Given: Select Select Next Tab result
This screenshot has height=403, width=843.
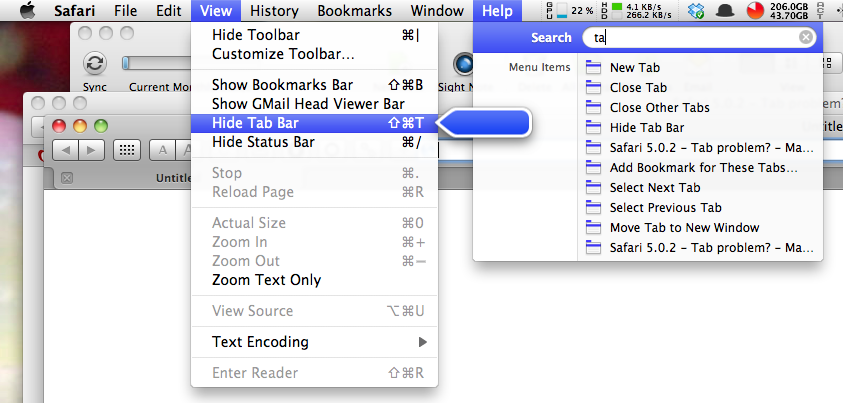Looking at the screenshot, I should click(700, 188).
